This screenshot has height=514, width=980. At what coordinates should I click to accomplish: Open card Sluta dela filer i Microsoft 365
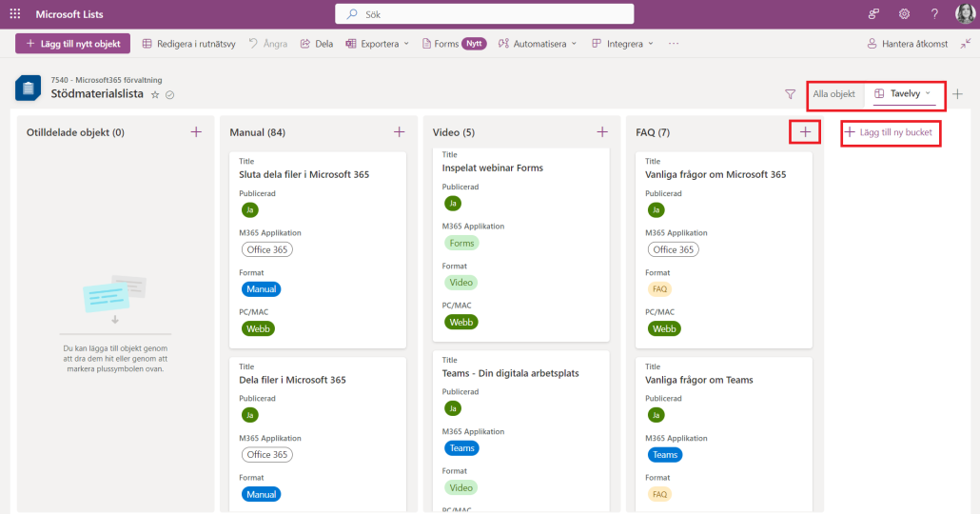pos(318,250)
